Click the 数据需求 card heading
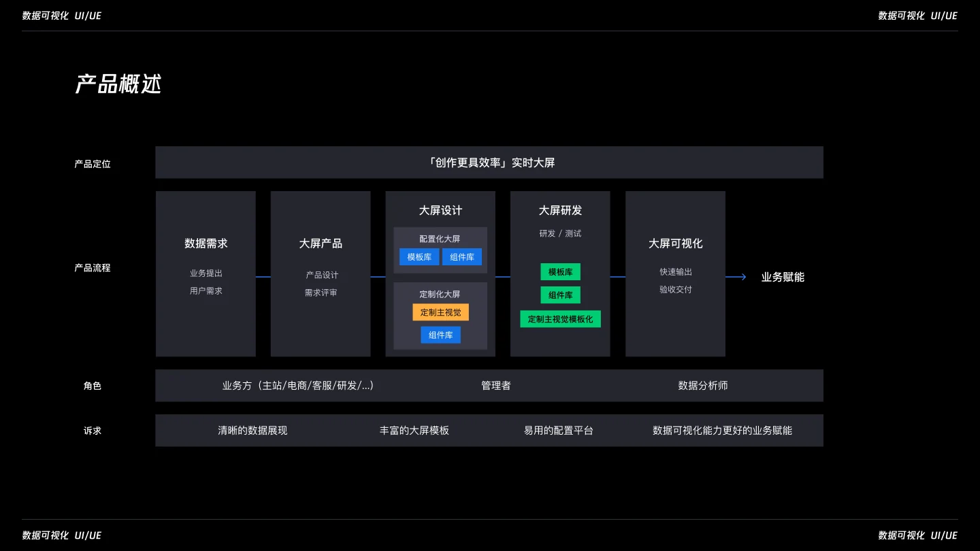This screenshot has width=980, height=551. tap(206, 244)
